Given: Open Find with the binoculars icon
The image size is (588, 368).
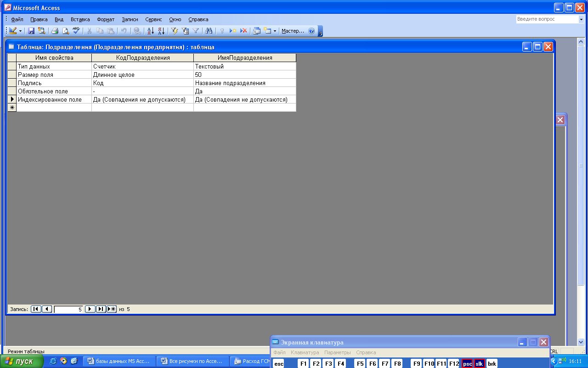Looking at the screenshot, I should tap(209, 31).
